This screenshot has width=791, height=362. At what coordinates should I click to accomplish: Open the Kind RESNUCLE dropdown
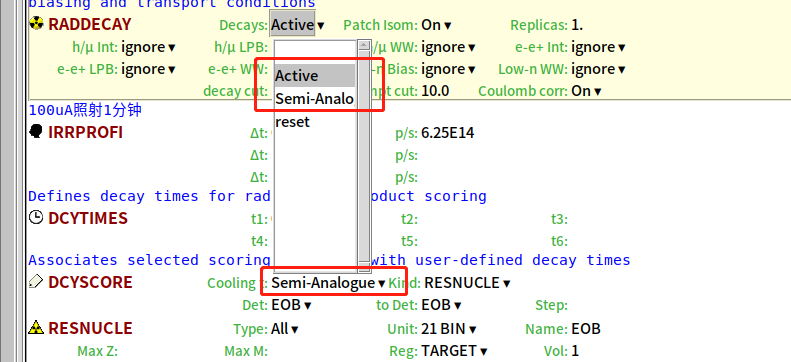click(x=467, y=283)
